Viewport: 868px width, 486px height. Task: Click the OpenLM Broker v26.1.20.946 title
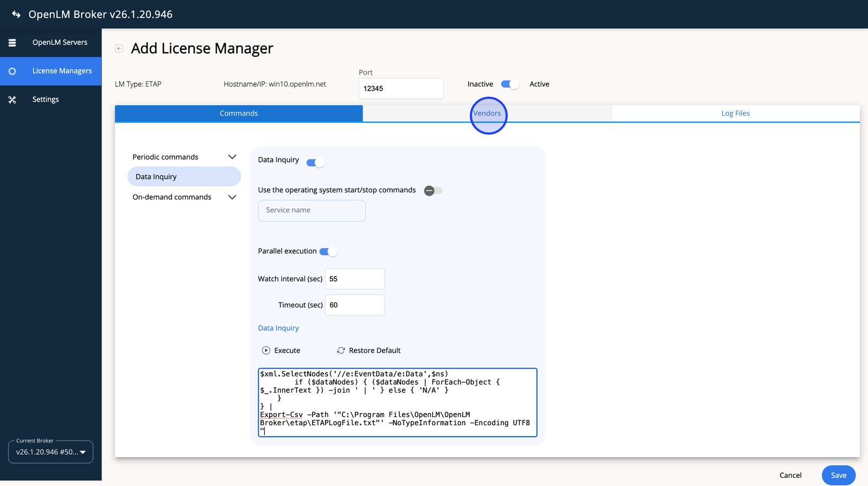[x=100, y=15]
